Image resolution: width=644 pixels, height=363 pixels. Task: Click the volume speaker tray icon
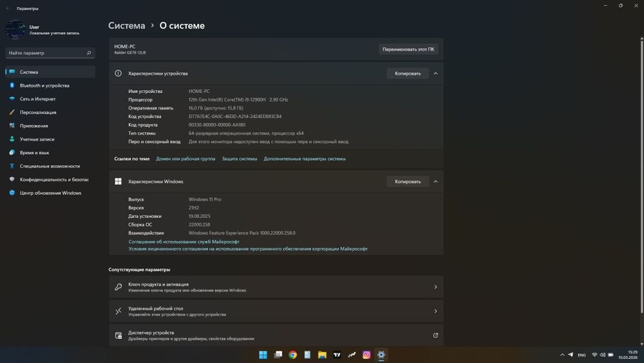point(603,355)
